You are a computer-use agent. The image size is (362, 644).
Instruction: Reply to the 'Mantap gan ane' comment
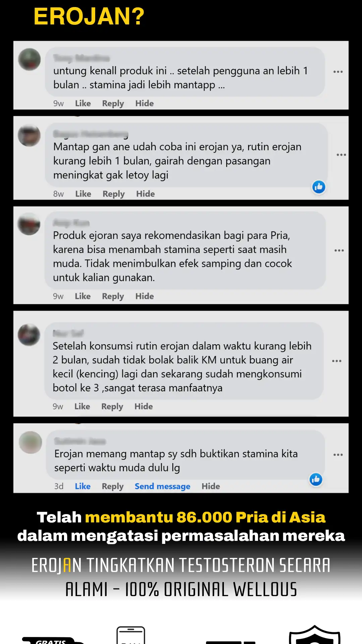(114, 194)
